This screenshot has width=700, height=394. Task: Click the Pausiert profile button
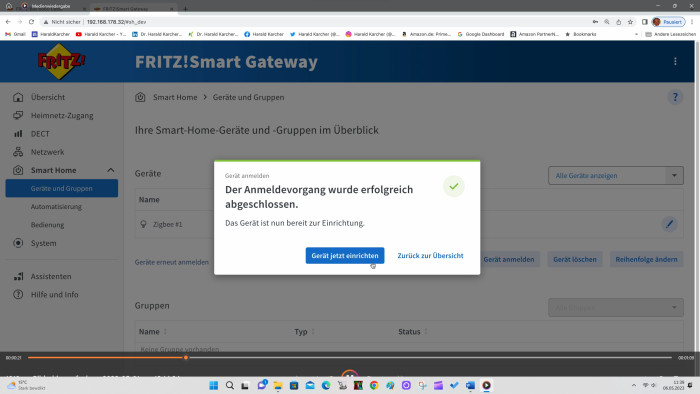[668, 21]
